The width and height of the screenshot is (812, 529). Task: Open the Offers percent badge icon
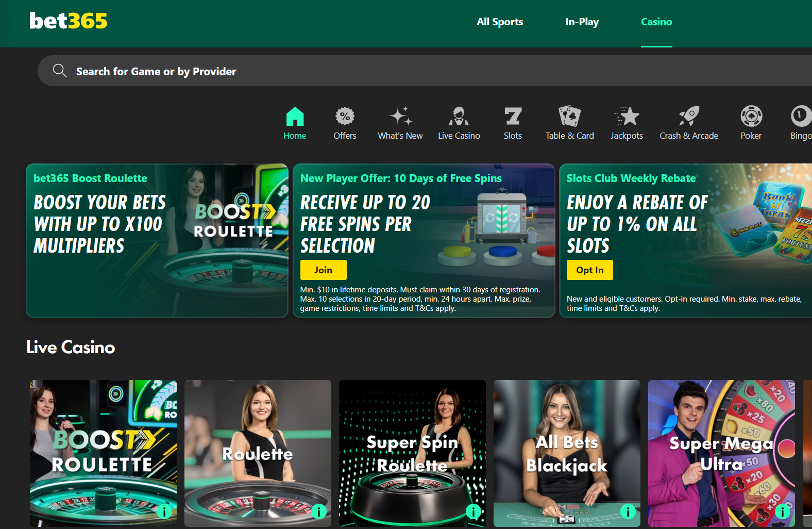pos(345,117)
